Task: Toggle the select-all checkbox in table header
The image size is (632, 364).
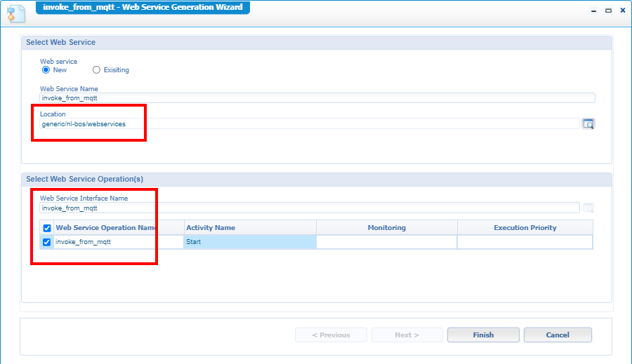Action: 47,228
